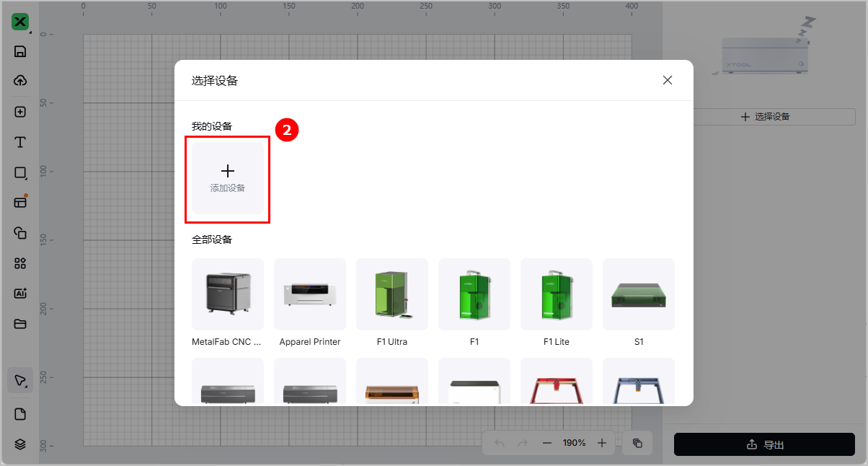Click the 添加设备 tile
Image resolution: width=868 pixels, height=466 pixels.
click(228, 177)
